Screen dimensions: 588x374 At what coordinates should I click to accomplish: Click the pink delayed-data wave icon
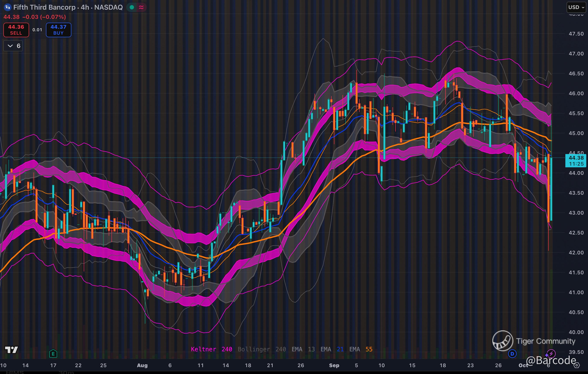(141, 7)
